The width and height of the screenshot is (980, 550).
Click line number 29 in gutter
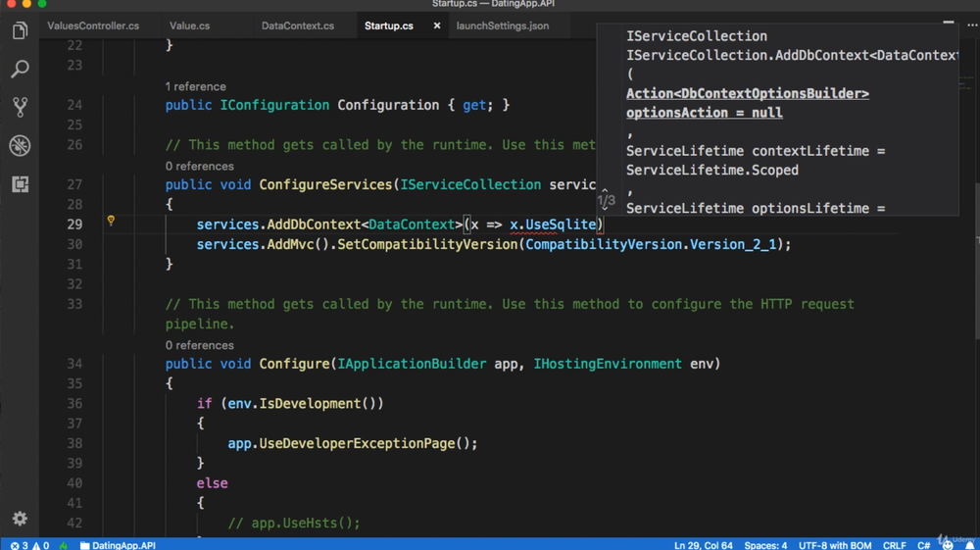pos(74,225)
